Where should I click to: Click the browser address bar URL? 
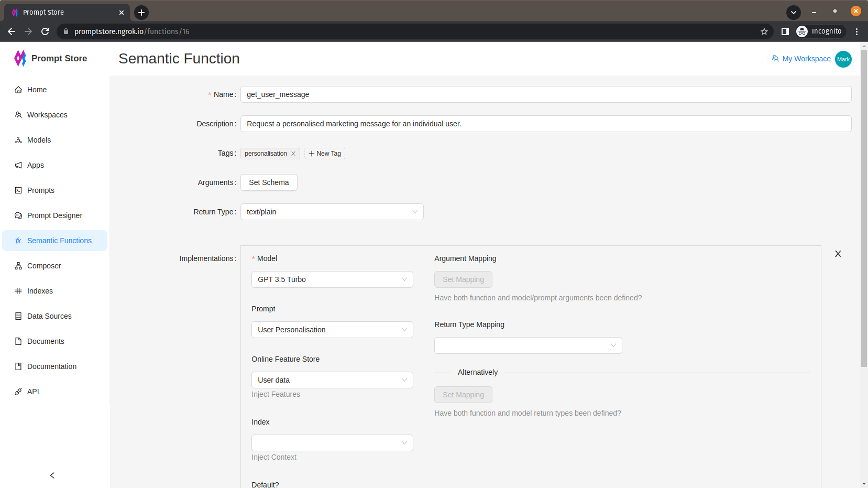[x=132, y=31]
